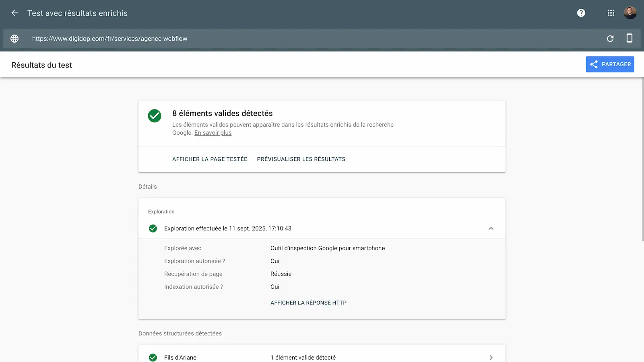Click the globe icon beside URL
The height and width of the screenshot is (362, 644).
click(14, 39)
